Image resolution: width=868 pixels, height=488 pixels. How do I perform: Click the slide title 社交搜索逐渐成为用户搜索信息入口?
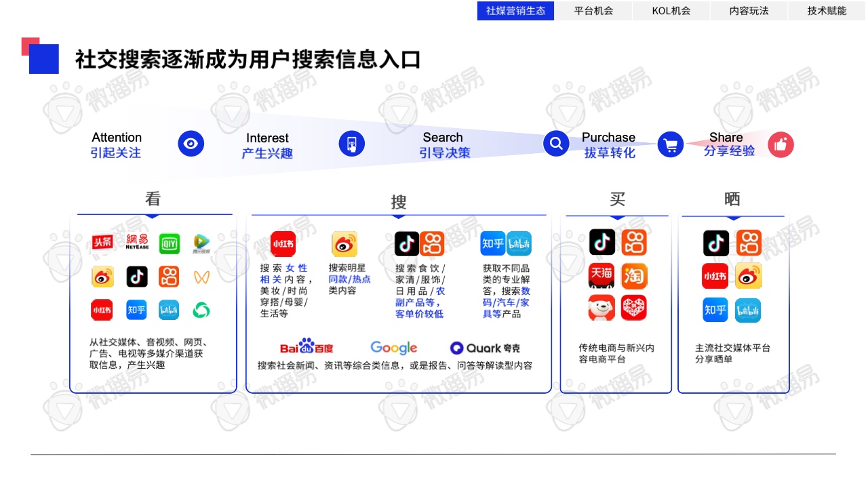pos(248,59)
